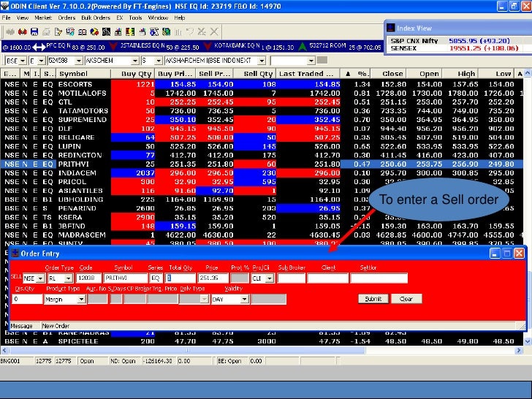Viewport: 532px width, 399px height.
Task: Select the ESCORTS row in the watch list
Action: [x=262, y=84]
